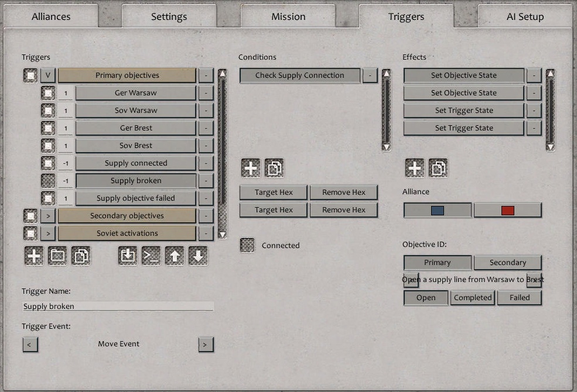Set objective state to Failed
Image resolution: width=577 pixels, height=392 pixels.
click(x=520, y=298)
